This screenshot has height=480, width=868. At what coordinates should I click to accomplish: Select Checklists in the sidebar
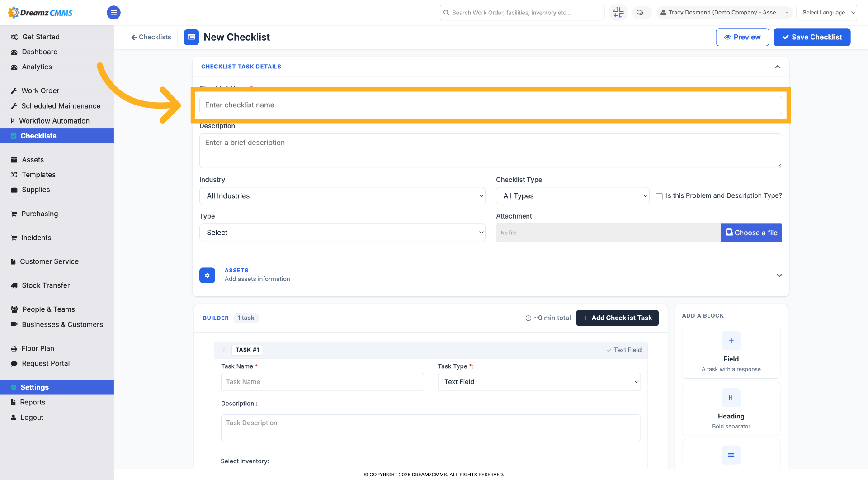pos(57,136)
